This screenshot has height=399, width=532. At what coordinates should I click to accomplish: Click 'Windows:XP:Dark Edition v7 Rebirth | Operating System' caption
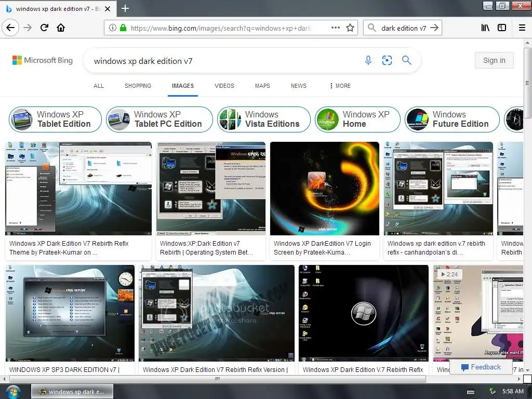[x=206, y=248]
